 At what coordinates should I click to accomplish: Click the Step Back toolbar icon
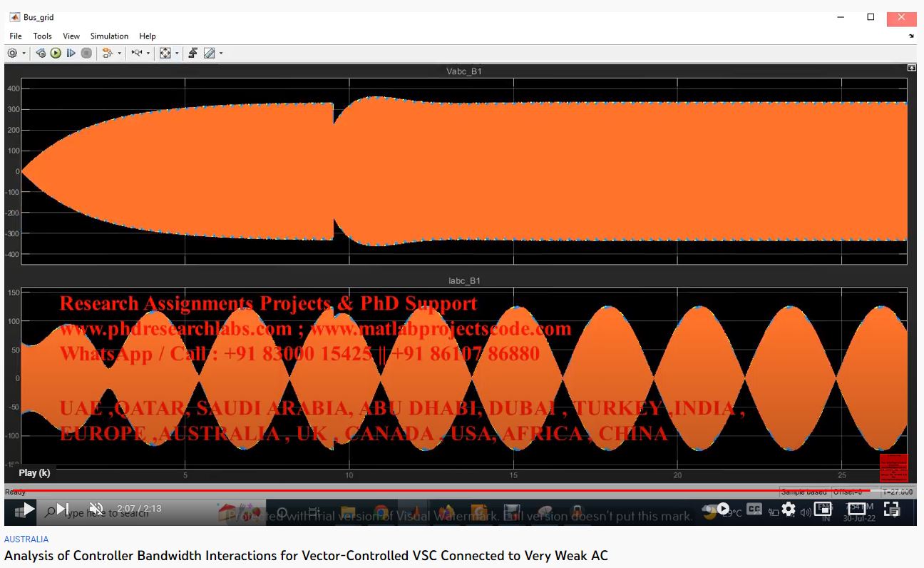(41, 54)
